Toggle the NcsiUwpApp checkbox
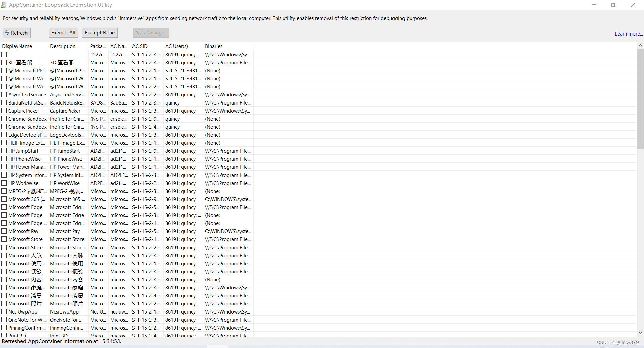The width and height of the screenshot is (644, 348). pyautogui.click(x=4, y=311)
